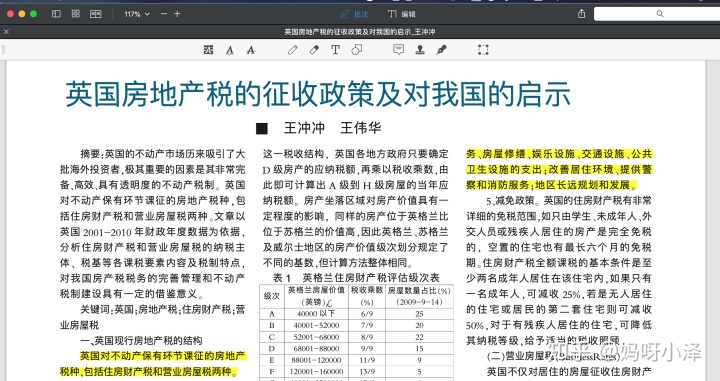Viewport: 720px width, 381px height.
Task: Click the author name 王伟华
Action: (360, 128)
